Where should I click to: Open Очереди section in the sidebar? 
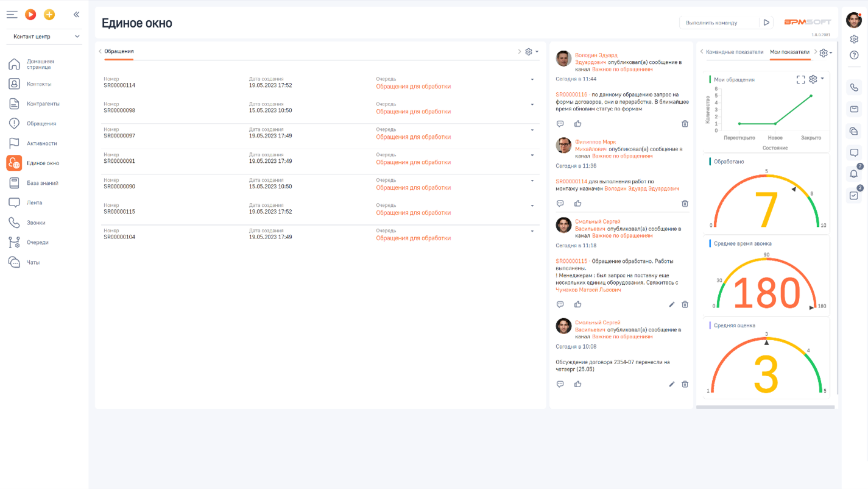pyautogui.click(x=37, y=243)
